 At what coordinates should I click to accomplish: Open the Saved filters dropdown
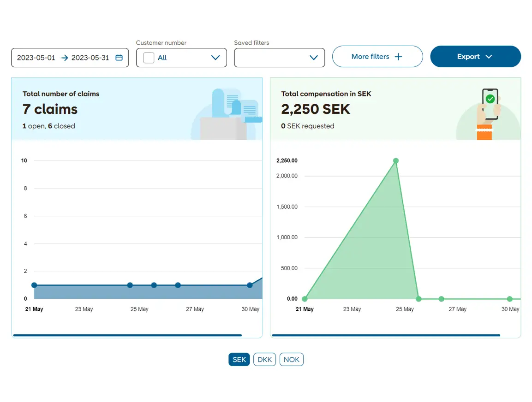(x=279, y=58)
